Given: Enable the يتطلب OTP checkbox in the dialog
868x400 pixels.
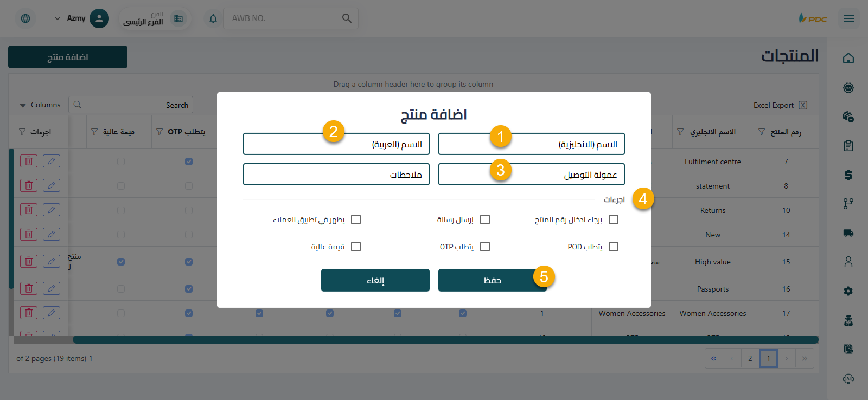Looking at the screenshot, I should tap(484, 246).
